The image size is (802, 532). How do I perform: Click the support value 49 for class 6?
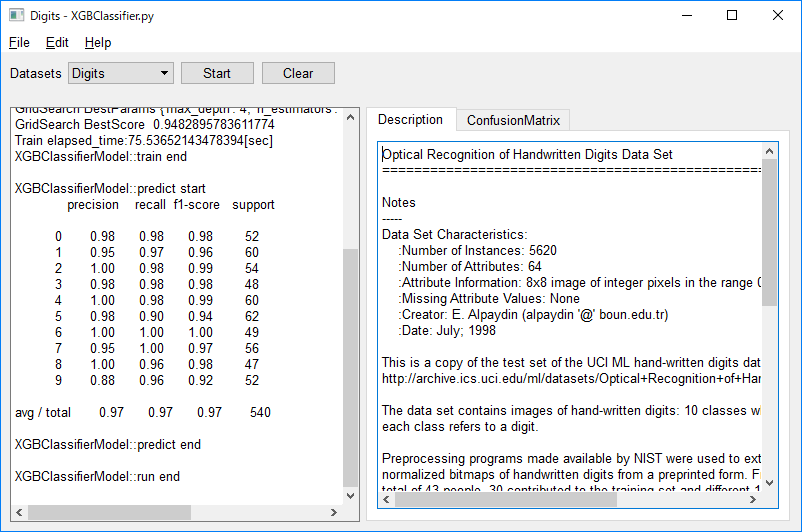coord(252,332)
